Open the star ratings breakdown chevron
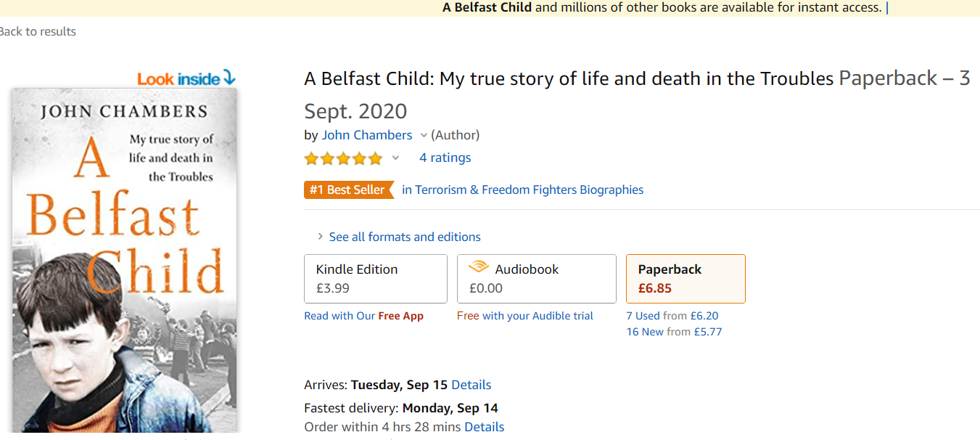This screenshot has width=980, height=440. coord(395,158)
